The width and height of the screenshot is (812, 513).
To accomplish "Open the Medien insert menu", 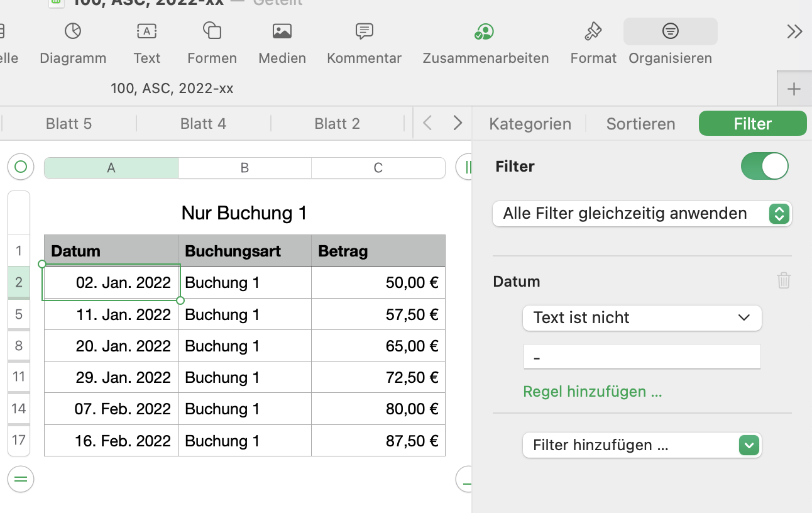I will (x=282, y=42).
